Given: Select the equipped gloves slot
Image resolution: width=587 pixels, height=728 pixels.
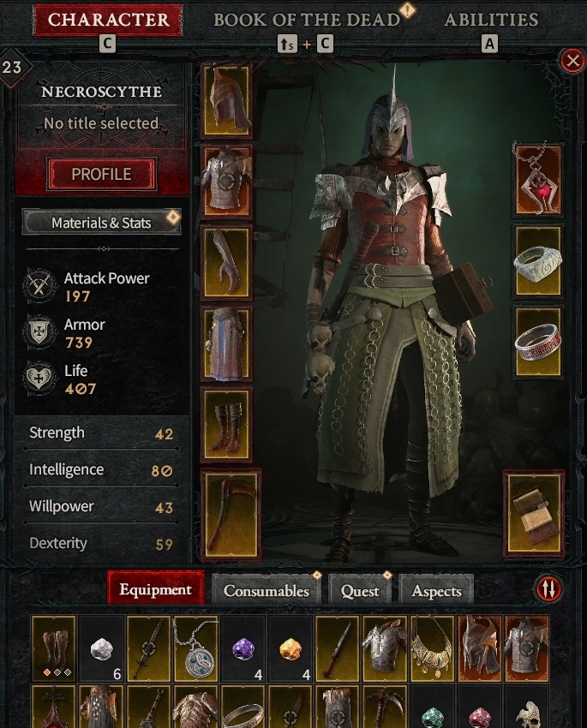Looking at the screenshot, I should pos(226,262).
